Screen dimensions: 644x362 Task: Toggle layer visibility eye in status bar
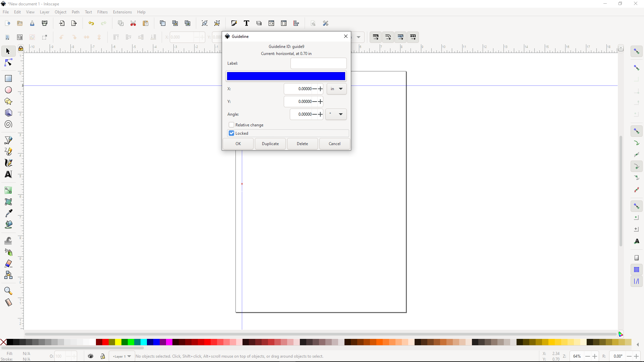(x=91, y=356)
